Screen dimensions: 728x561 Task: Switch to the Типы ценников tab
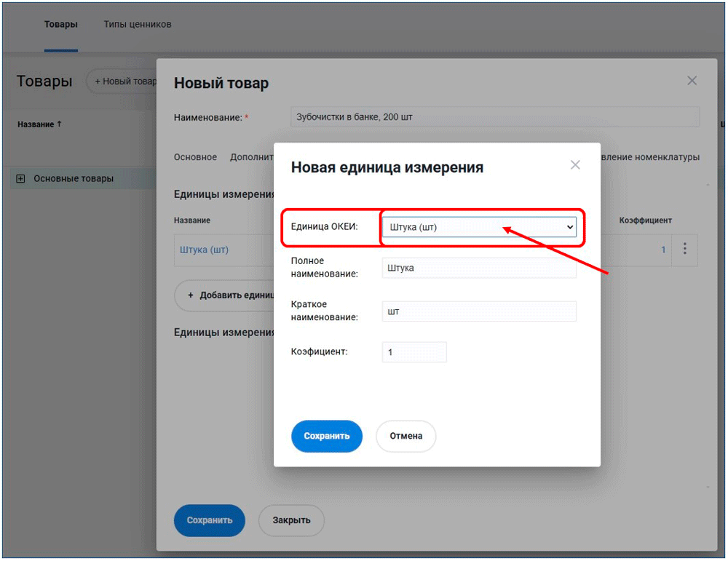point(138,25)
